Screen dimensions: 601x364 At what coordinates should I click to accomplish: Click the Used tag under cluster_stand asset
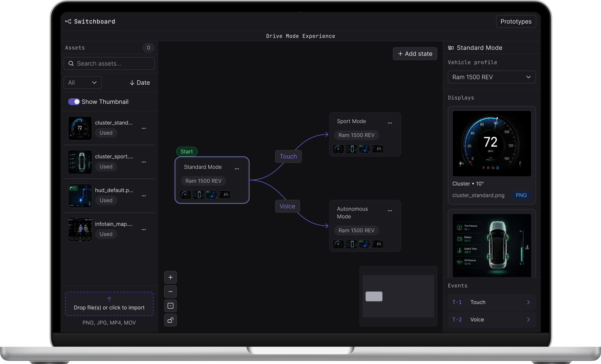point(106,133)
